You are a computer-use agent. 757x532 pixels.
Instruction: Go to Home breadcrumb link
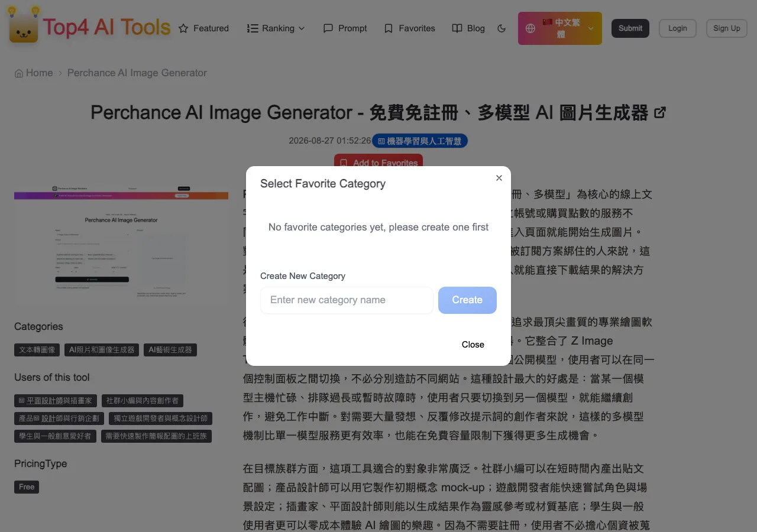pos(34,73)
